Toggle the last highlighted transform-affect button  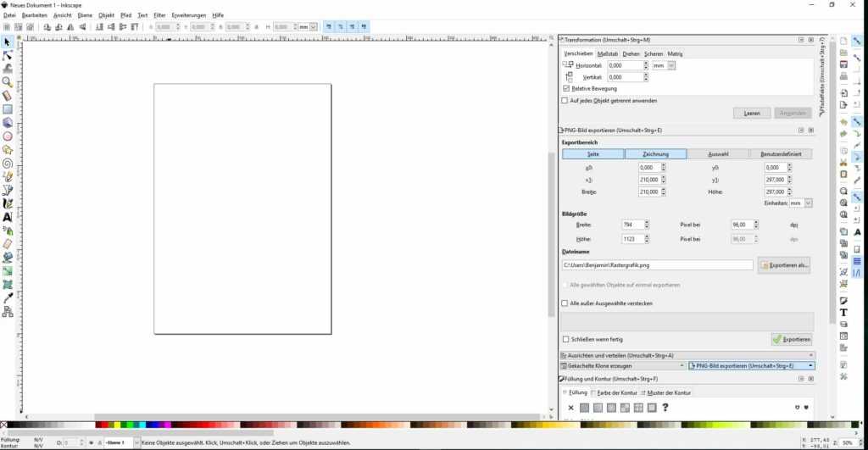point(364,26)
